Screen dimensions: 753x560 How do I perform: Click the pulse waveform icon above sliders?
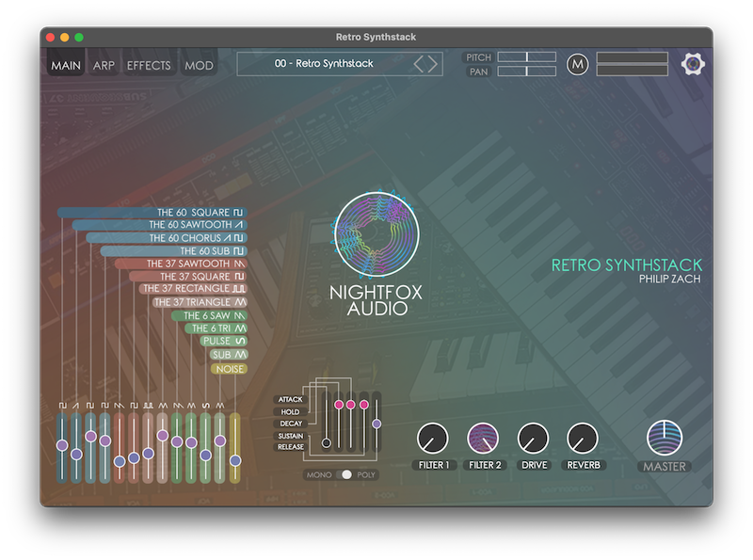pyautogui.click(x=205, y=406)
